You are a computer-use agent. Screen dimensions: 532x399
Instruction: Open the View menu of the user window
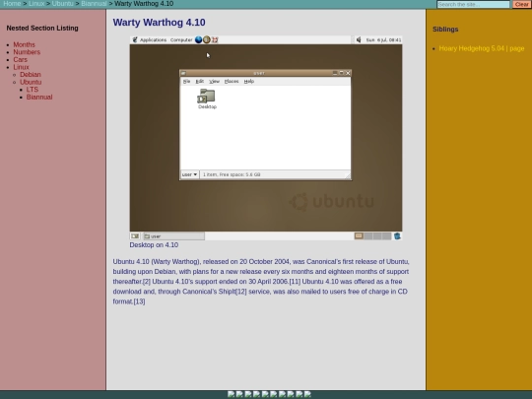(x=214, y=82)
